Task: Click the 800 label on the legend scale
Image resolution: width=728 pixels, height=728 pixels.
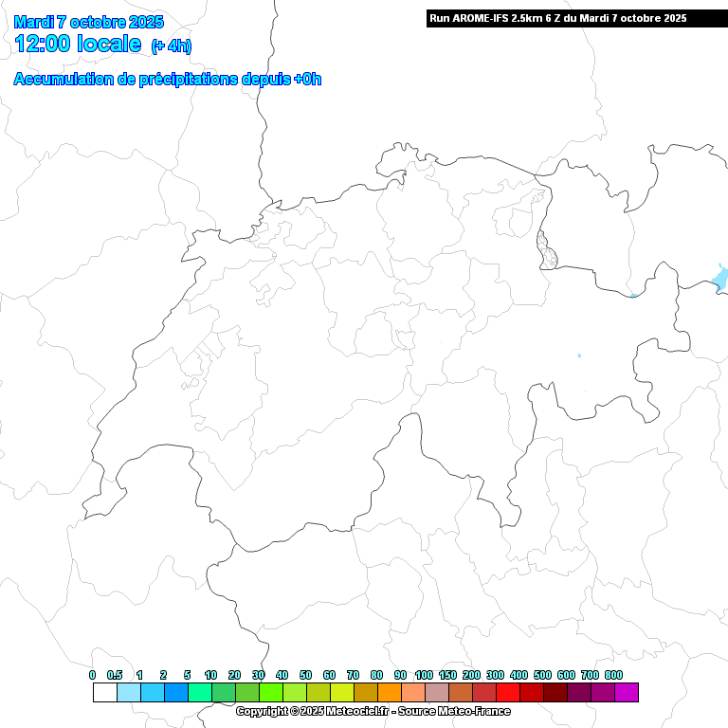Action: [x=613, y=675]
